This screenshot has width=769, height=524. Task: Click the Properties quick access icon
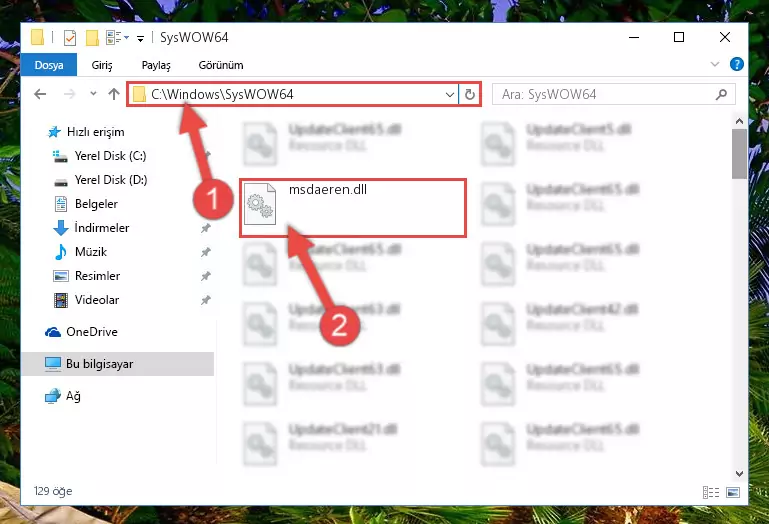click(x=70, y=38)
